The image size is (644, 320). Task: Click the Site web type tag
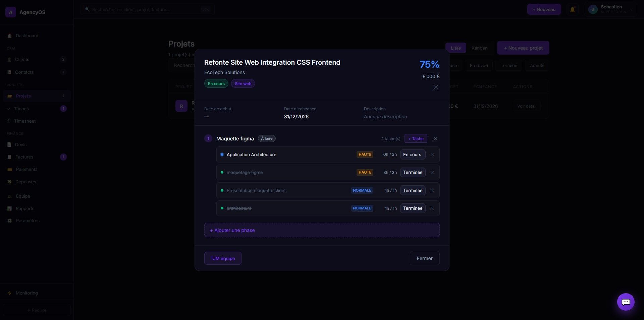(243, 84)
